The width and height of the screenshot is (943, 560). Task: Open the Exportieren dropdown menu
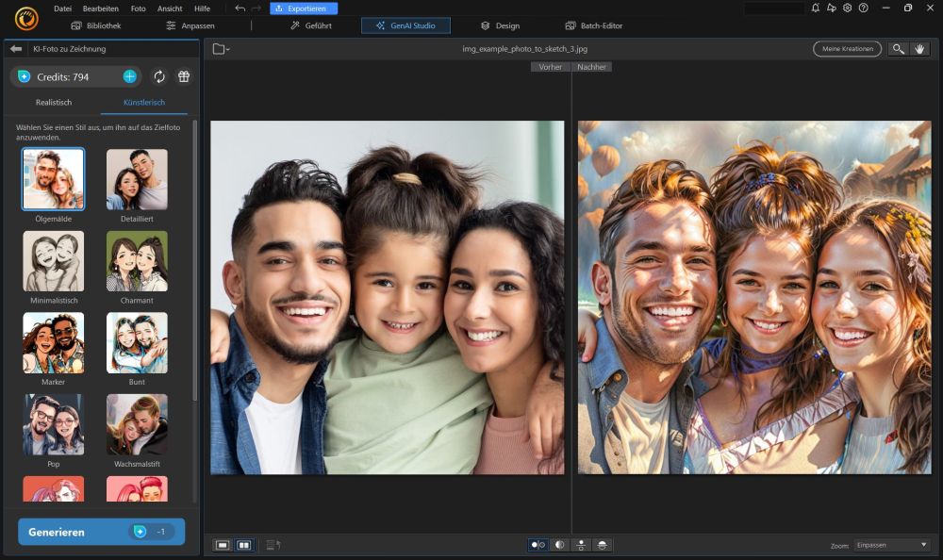coord(305,8)
